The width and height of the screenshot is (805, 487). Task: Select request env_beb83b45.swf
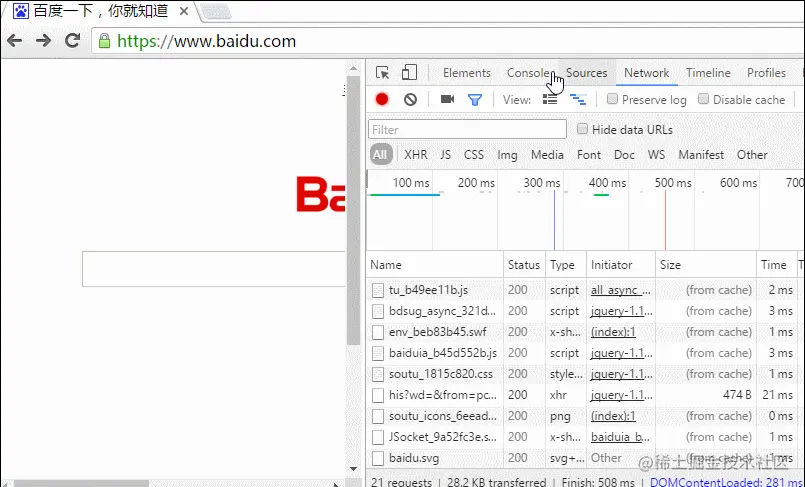tap(437, 332)
